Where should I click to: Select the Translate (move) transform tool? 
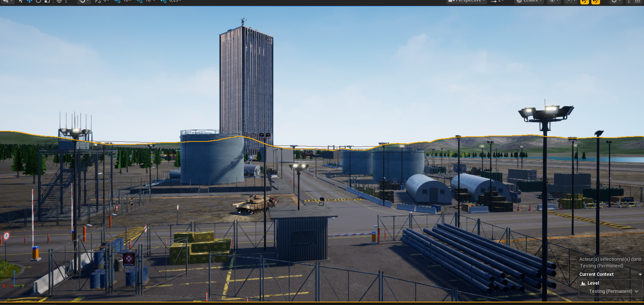(x=29, y=1)
